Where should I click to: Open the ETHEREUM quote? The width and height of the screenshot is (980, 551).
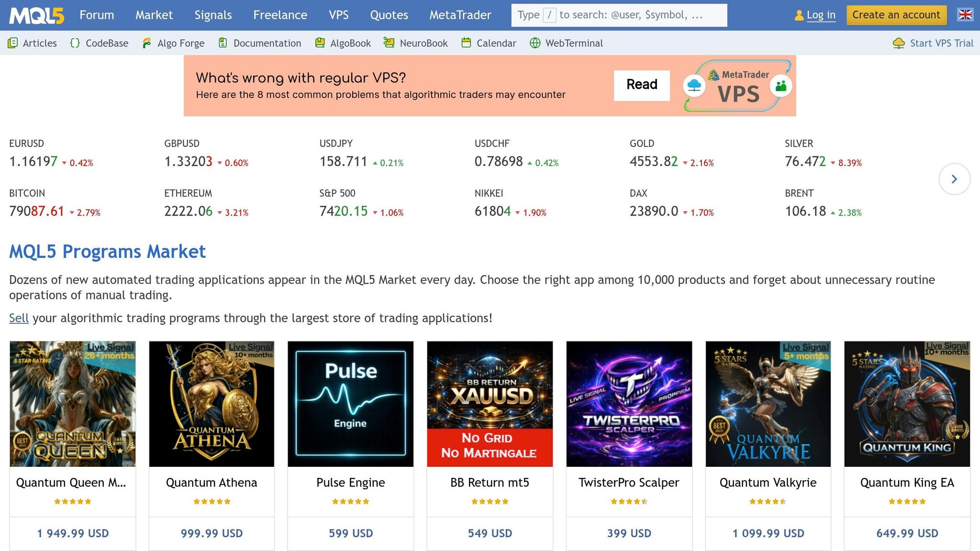pyautogui.click(x=206, y=203)
